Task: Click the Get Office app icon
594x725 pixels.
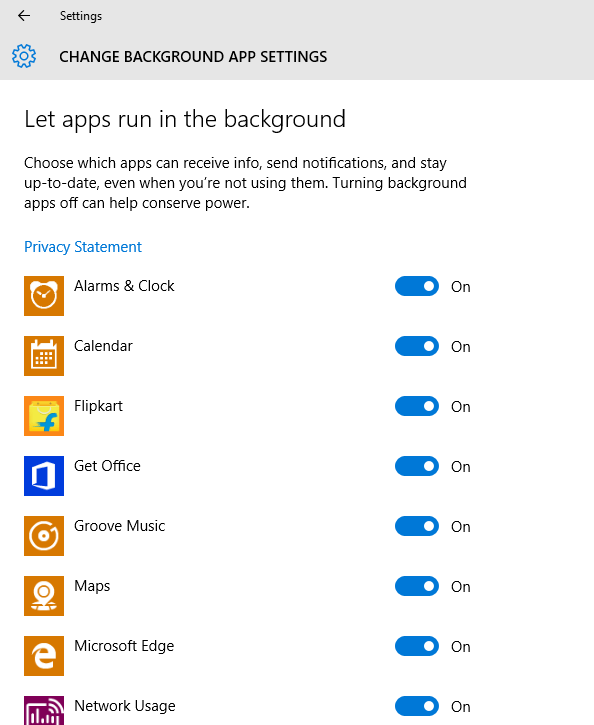Action: (44, 476)
